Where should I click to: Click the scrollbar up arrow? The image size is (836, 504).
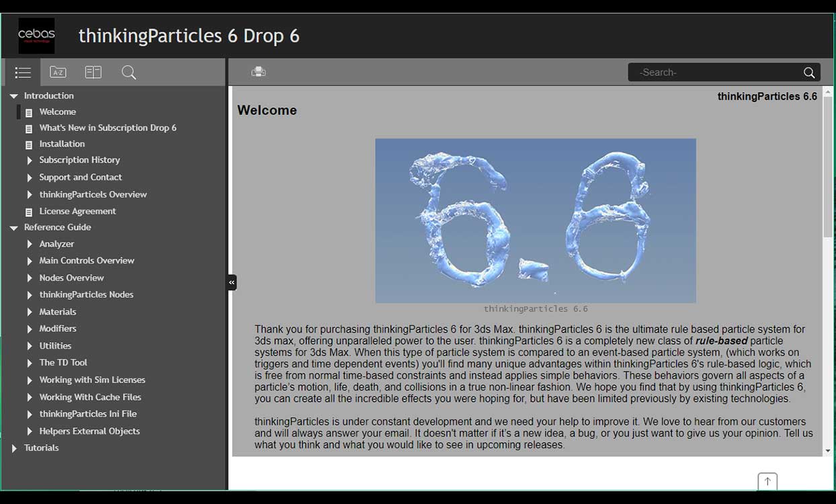pyautogui.click(x=827, y=92)
